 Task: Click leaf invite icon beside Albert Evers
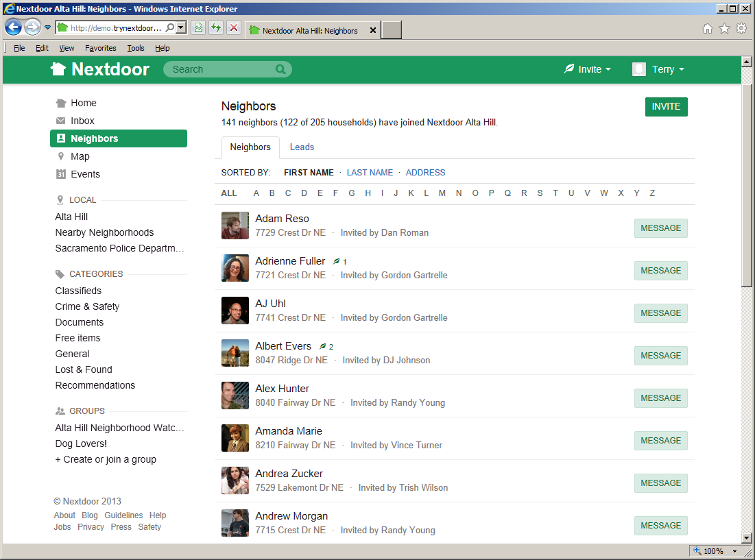[x=323, y=346]
